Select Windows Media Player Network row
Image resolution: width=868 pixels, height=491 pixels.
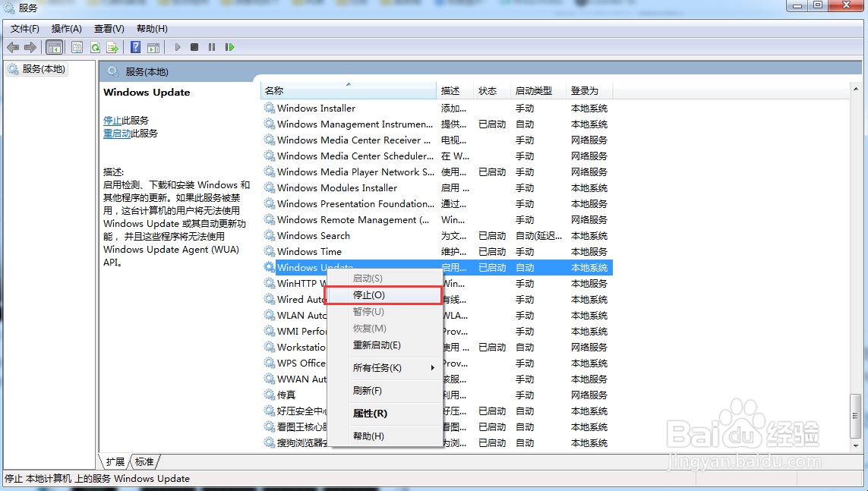437,172
